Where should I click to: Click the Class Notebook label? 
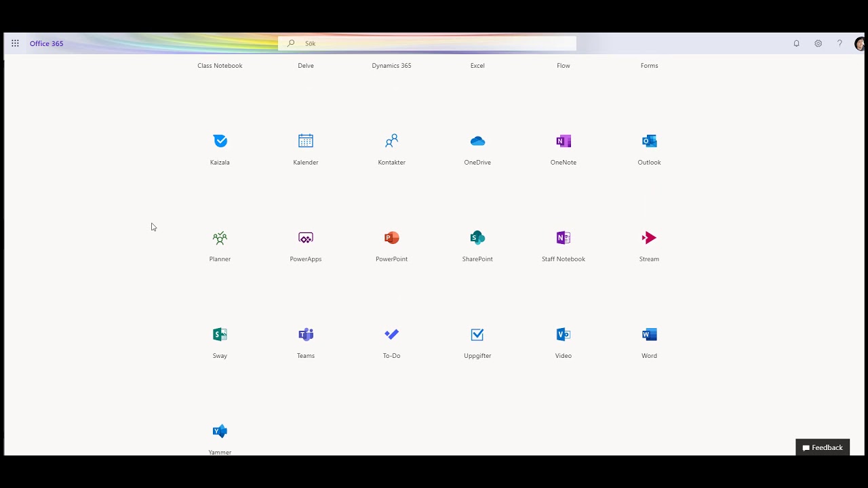click(220, 66)
